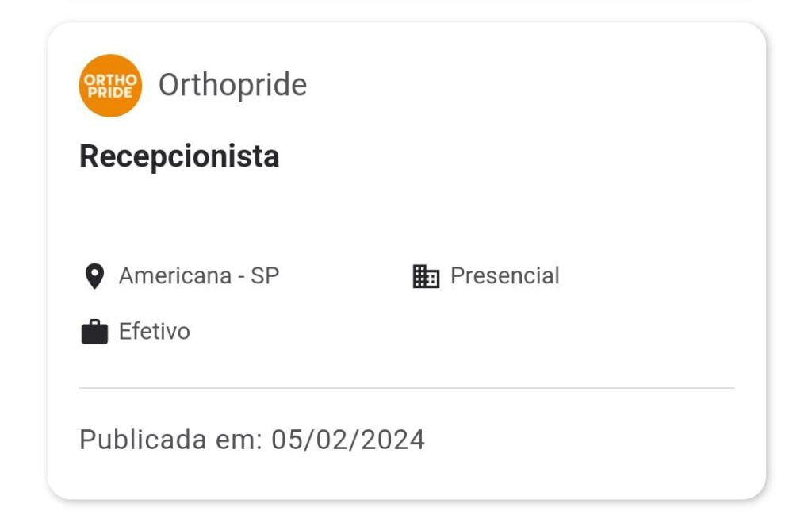Select the Efetivo contract type label
The width and height of the screenshot is (812, 519).
point(155,331)
